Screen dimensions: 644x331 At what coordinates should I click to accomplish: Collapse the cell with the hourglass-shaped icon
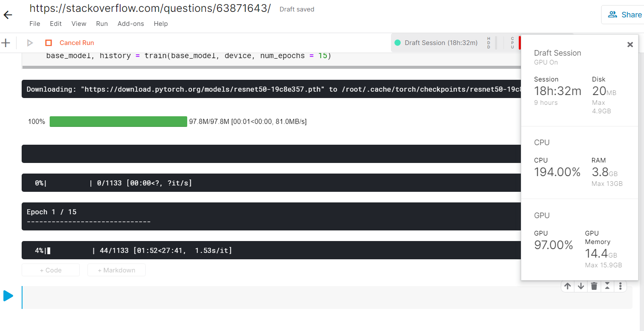click(x=607, y=286)
